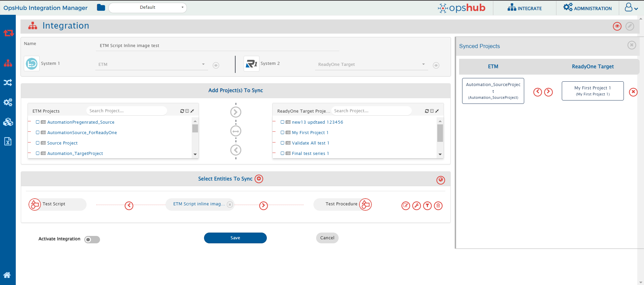This screenshot has height=285, width=644.
Task: Click the edit icon in entity mapping row
Action: click(x=406, y=206)
